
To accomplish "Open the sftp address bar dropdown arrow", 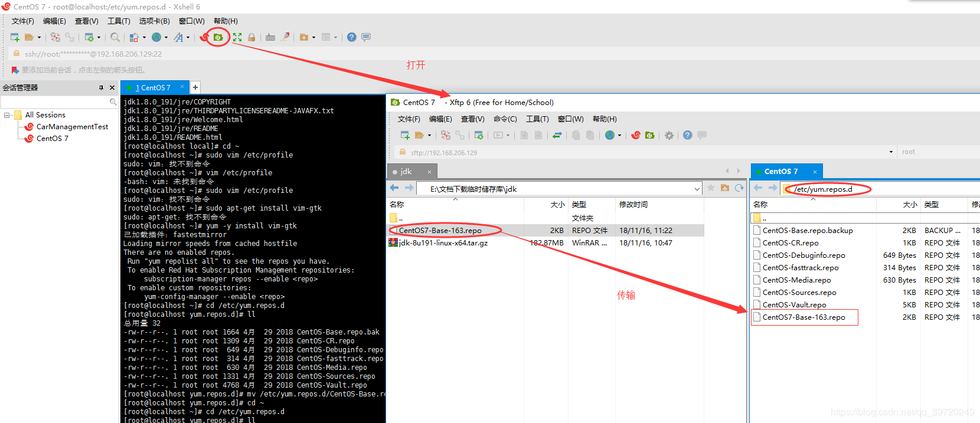I will 891,152.
